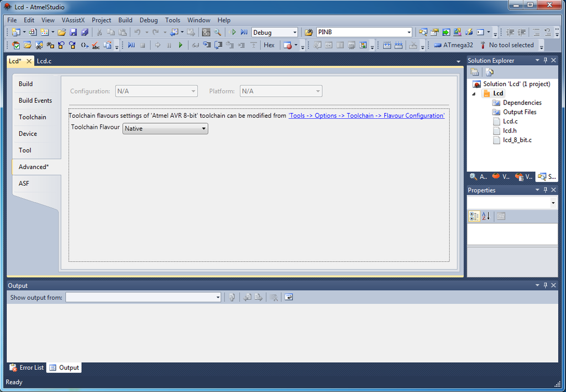The width and height of the screenshot is (566, 392).
Task: Click the Cut scissors icon
Action: (99, 32)
